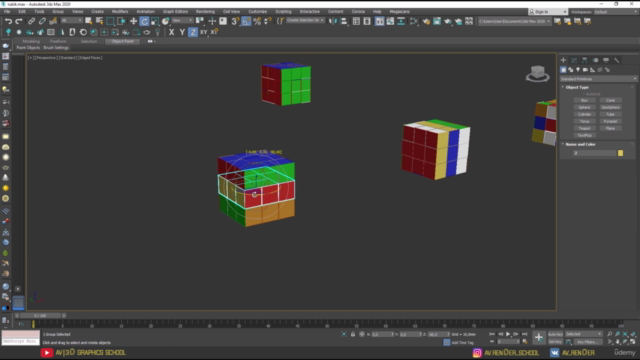Restrict transform to Y axis
640x360 pixels.
(182, 32)
